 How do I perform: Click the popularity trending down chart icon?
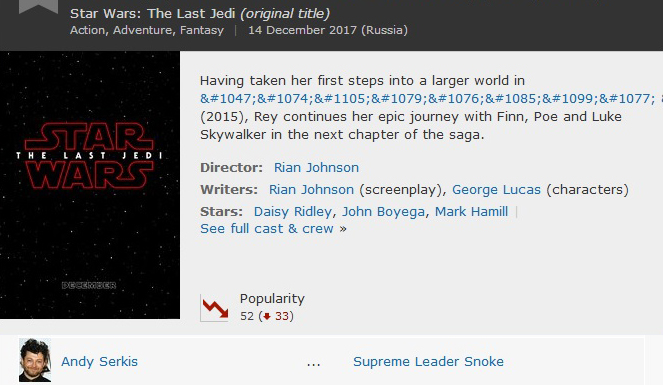coord(214,308)
